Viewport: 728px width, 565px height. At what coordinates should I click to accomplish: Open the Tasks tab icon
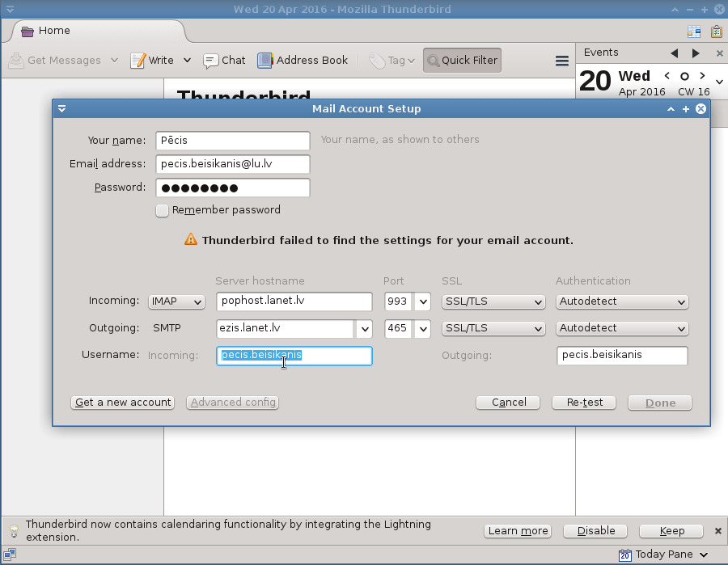pos(717,31)
